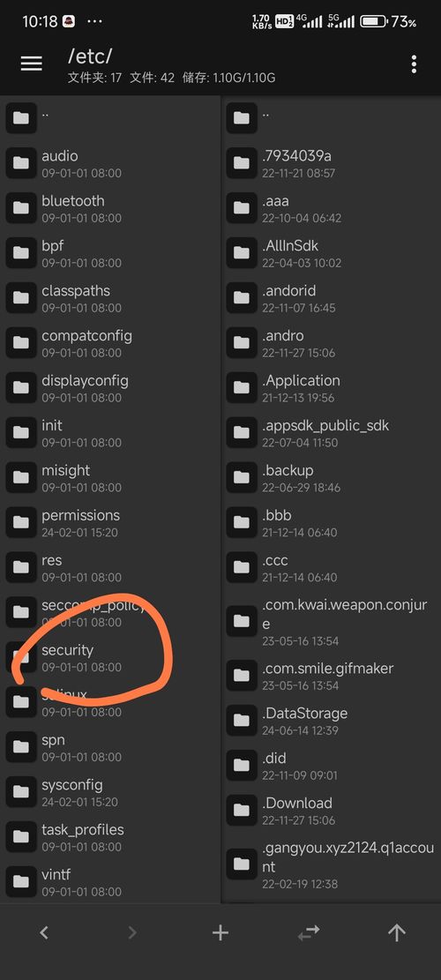Open the three-dot overflow menu
The height and width of the screenshot is (980, 441).
[x=414, y=64]
